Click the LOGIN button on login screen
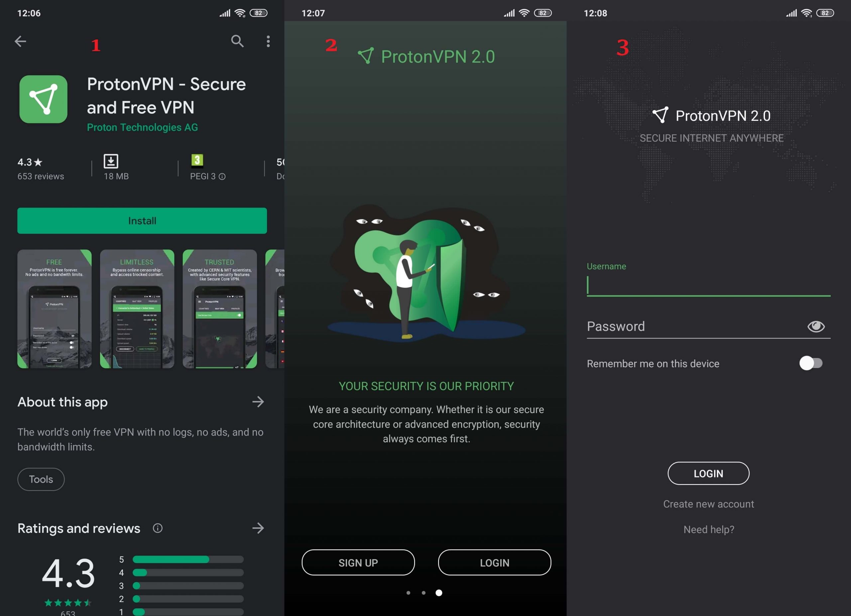 coord(708,473)
